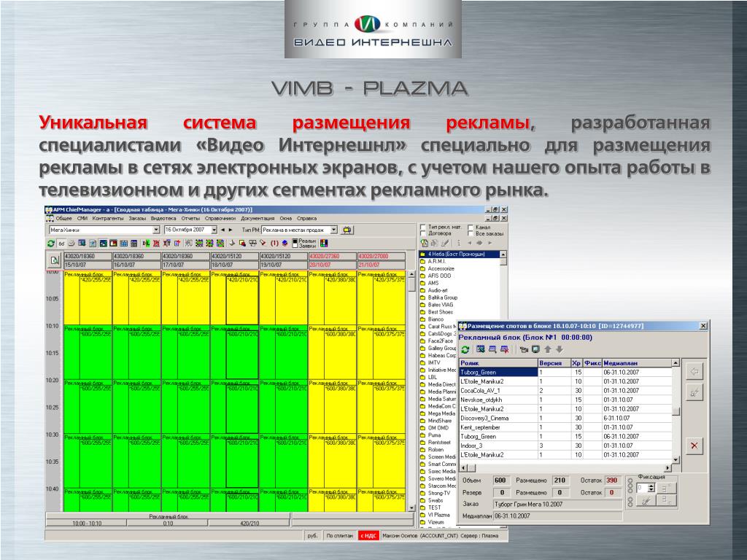747x560 pixels.
Task: Click the red (1) counter toolbar icon
Action: tap(274, 244)
